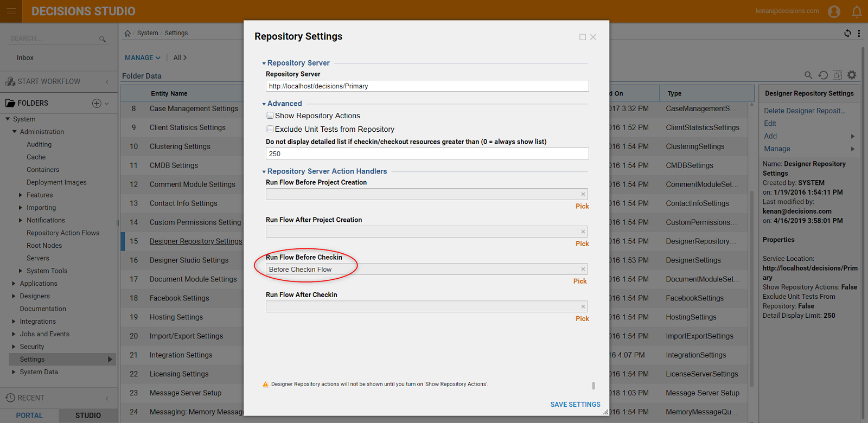868x423 pixels.
Task: Collapse the System tree node
Action: point(8,119)
